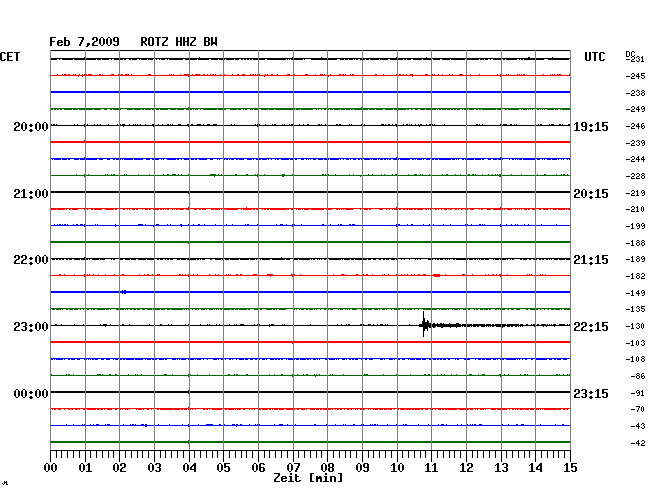Viewport: 650px width, 494px height.
Task: Click minute tick label "07" on time axis
Action: click(x=293, y=468)
